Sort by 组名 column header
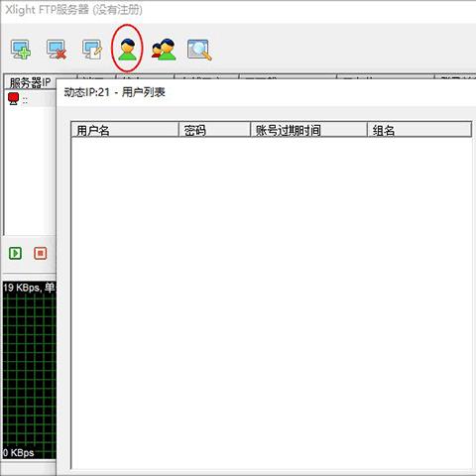The width and height of the screenshot is (476, 476). [419, 130]
